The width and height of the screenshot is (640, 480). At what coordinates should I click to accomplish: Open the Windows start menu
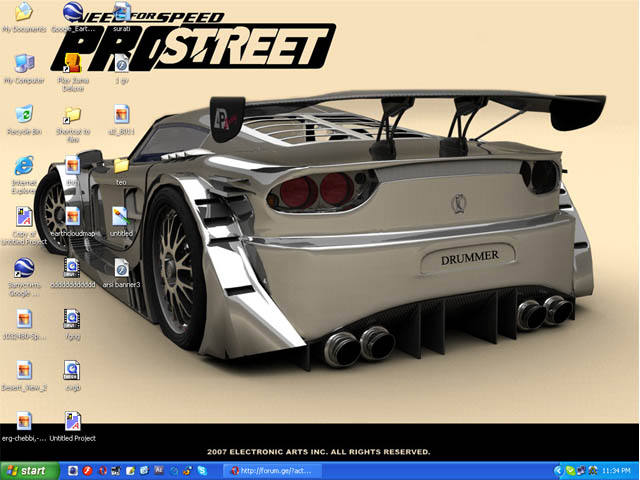click(29, 471)
